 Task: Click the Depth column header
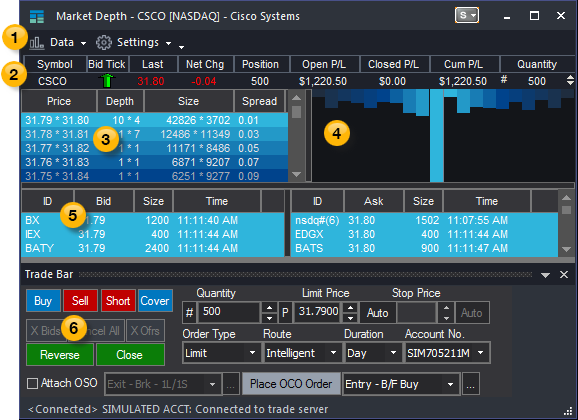[120, 101]
